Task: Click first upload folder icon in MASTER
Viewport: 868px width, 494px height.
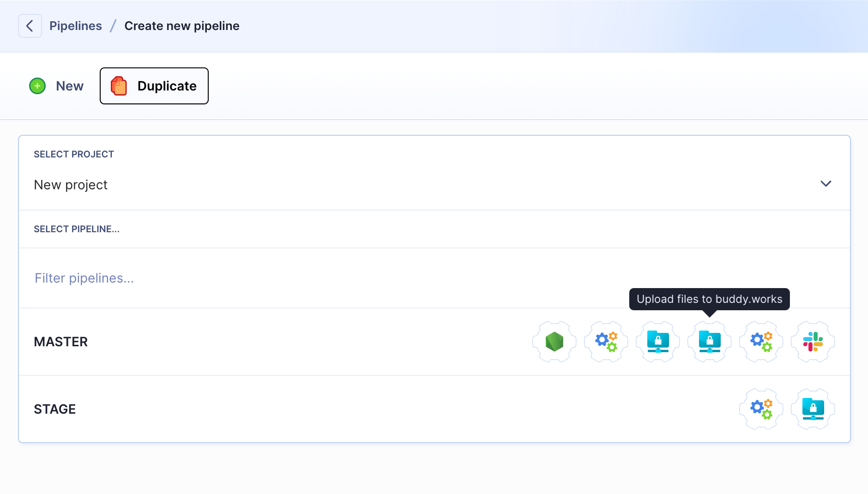Action: pos(658,342)
